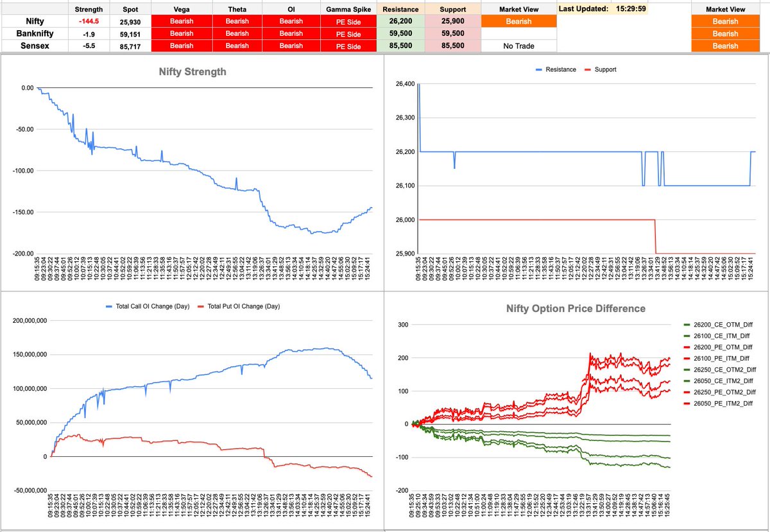Click the Nifty Strength chart title

(193, 72)
